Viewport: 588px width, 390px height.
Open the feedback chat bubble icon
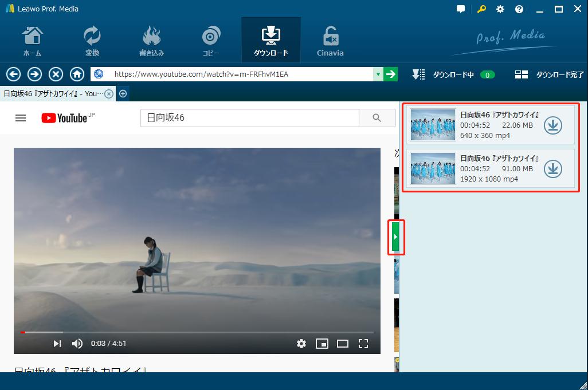pos(461,9)
